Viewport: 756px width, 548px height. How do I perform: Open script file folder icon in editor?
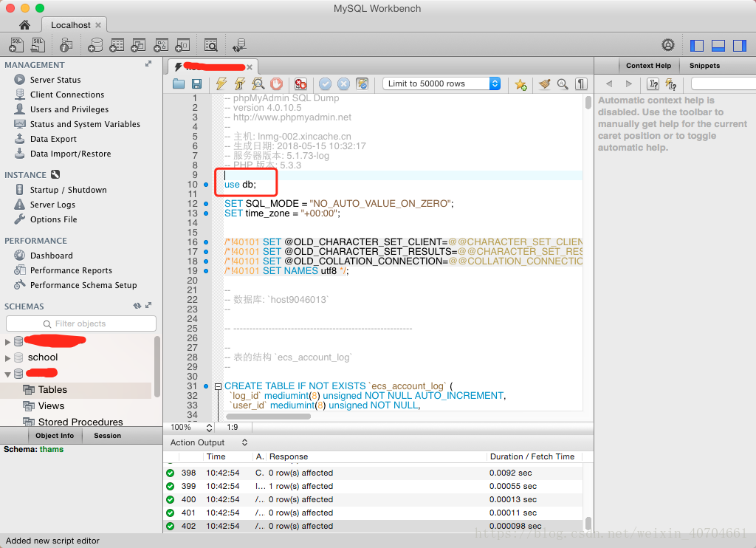[179, 84]
